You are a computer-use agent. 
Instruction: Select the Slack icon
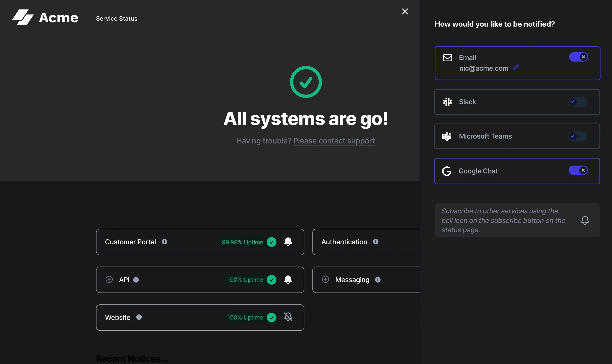tap(447, 102)
